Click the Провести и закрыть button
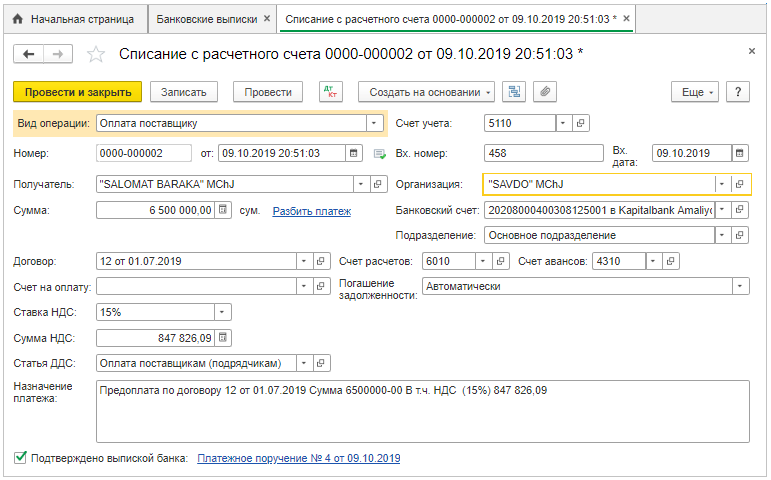The width and height of the screenshot is (771, 480). pos(78,92)
